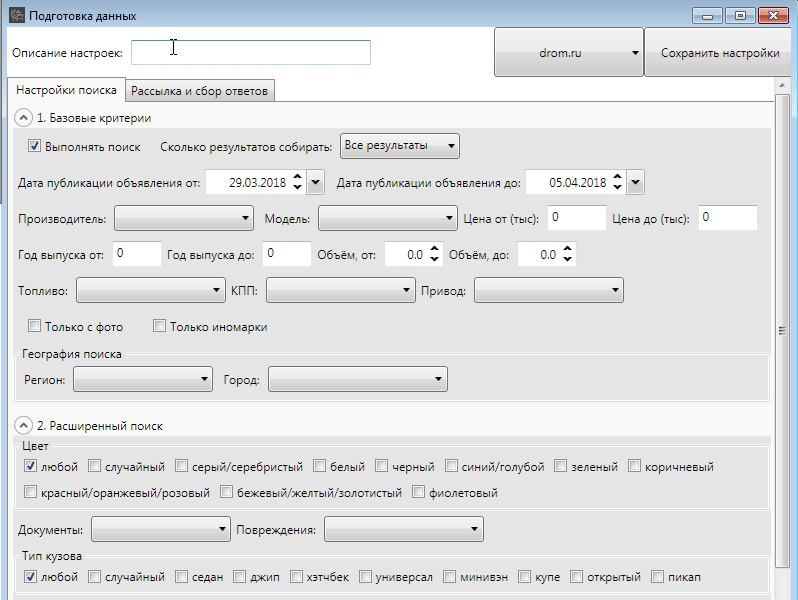
Task: Check случайный color checkbox
Action: click(x=94, y=466)
